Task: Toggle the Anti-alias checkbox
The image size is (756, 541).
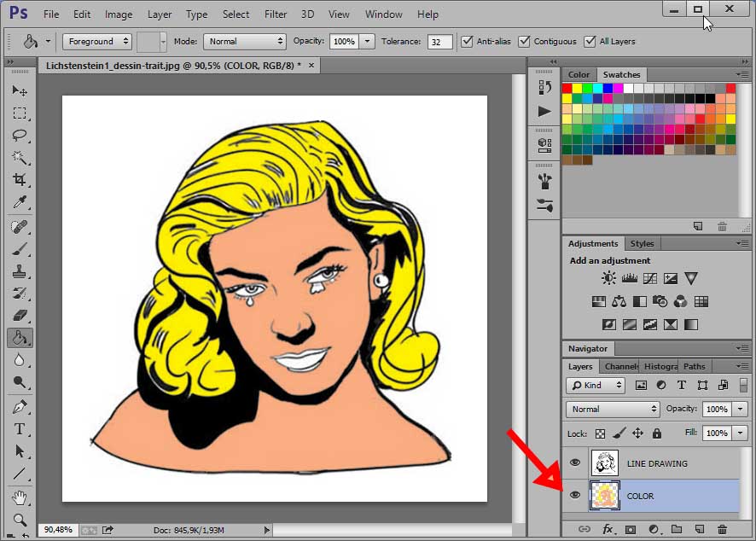Action: tap(467, 41)
